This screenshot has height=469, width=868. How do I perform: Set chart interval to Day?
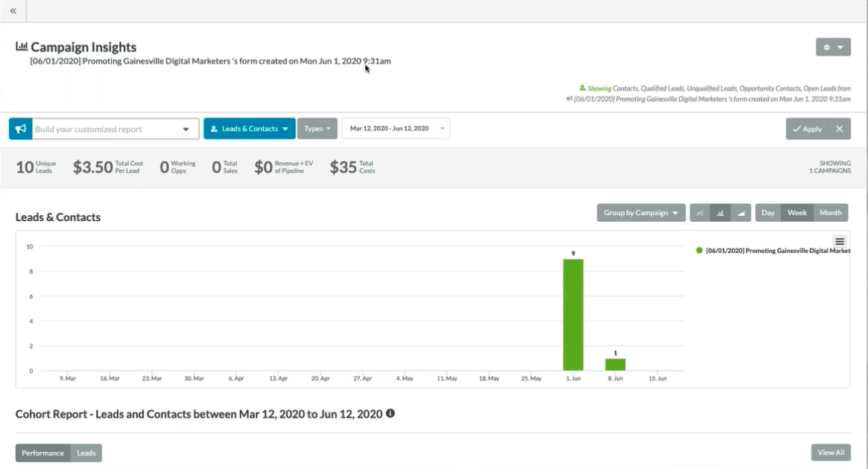pos(768,213)
